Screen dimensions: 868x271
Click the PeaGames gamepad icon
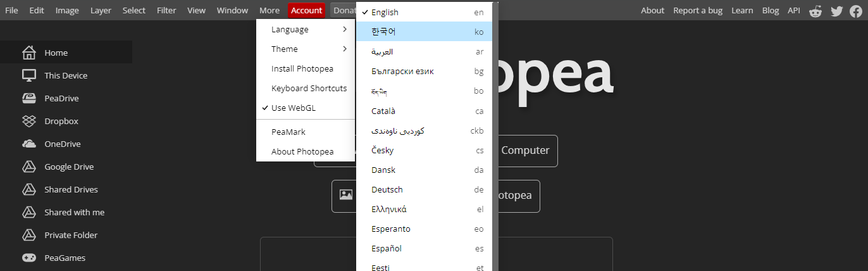pos(28,258)
